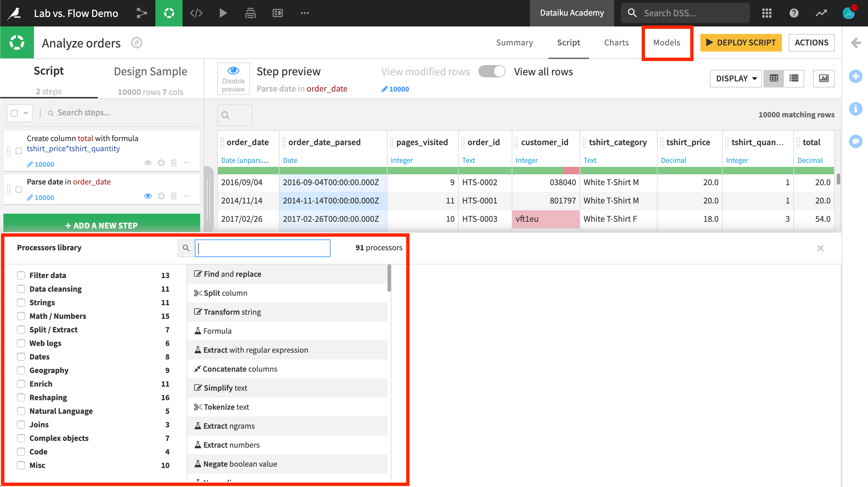868x487 pixels.
Task: Select the Summary tab in Analyze orders
Action: 514,42
